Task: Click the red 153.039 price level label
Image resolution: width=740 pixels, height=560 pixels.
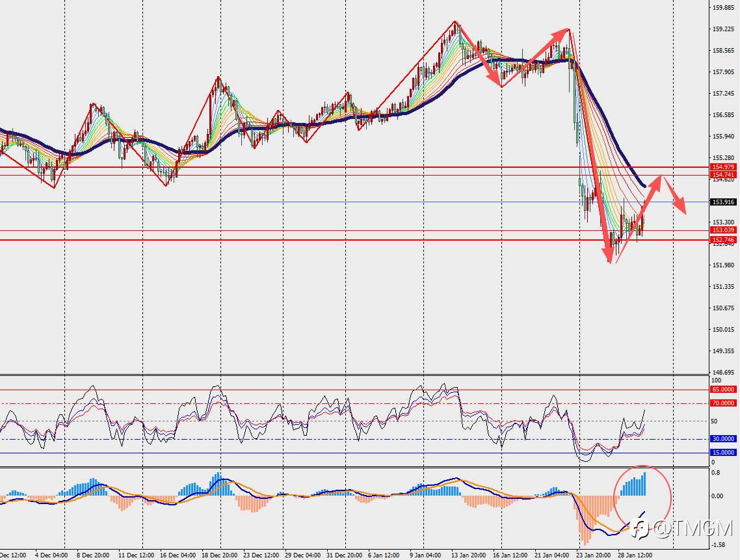Action: click(723, 230)
